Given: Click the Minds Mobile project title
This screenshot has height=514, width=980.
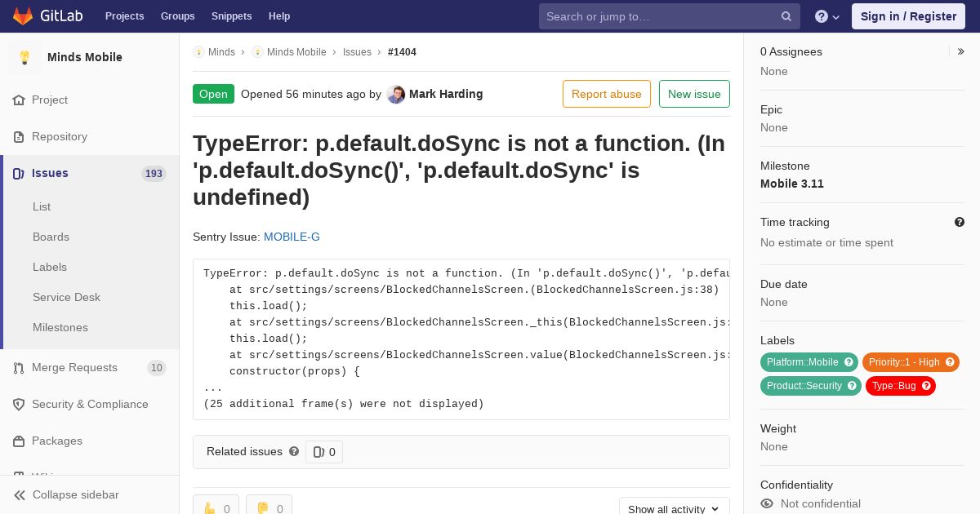Looking at the screenshot, I should click(85, 57).
